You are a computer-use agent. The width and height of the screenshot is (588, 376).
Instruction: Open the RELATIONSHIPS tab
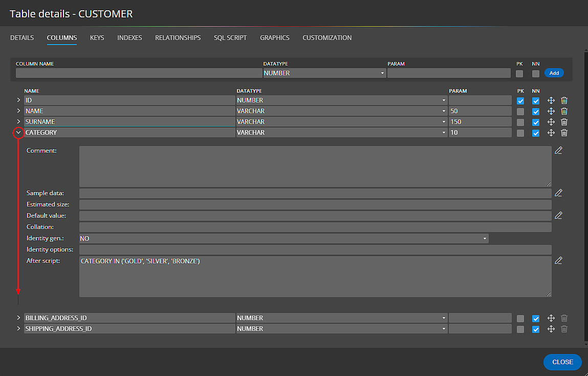[178, 38]
